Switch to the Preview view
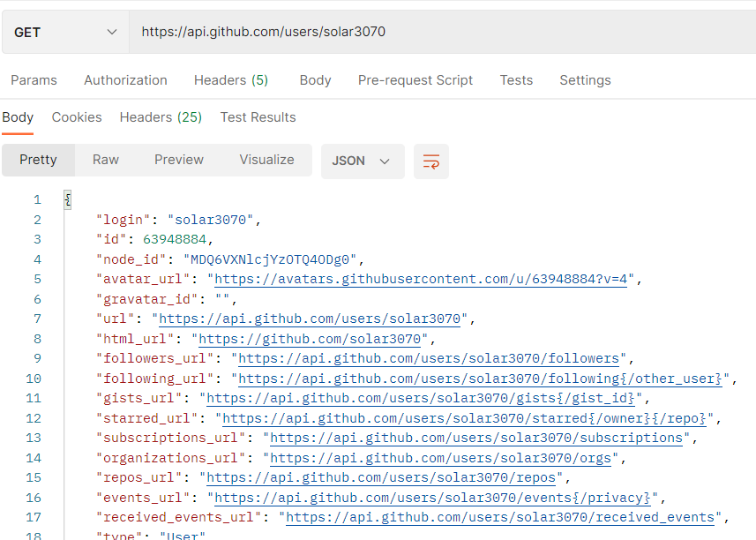756x540 pixels. coord(179,160)
